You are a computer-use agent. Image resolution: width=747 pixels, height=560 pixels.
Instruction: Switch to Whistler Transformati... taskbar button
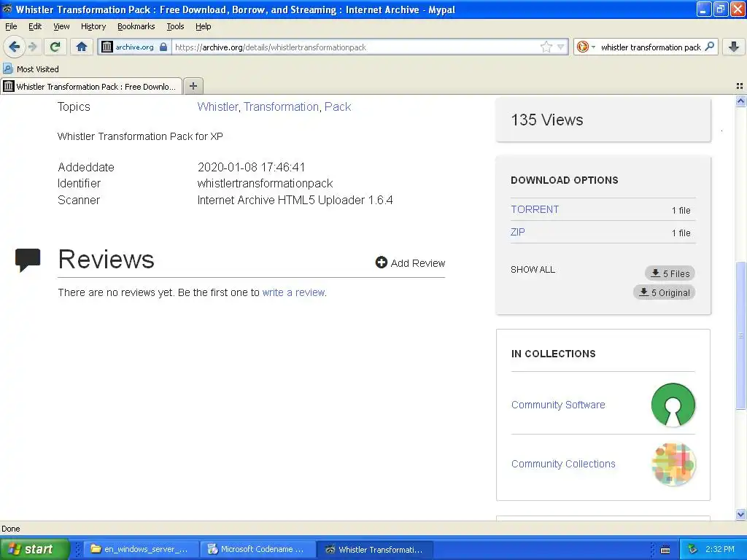[374, 549]
